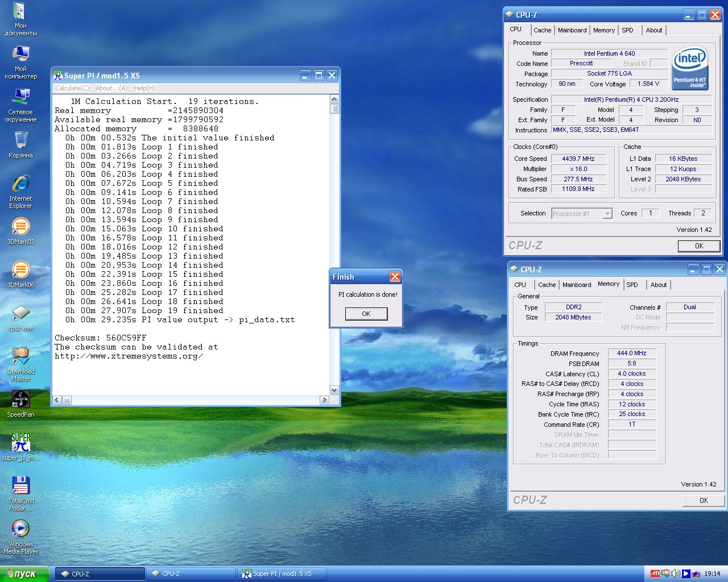Click the Command Rate value 1T

(632, 424)
